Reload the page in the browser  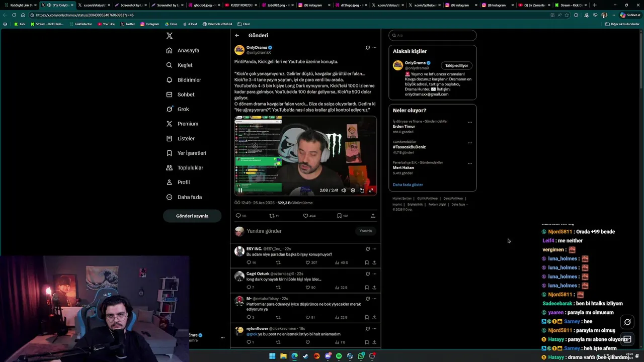14,15
